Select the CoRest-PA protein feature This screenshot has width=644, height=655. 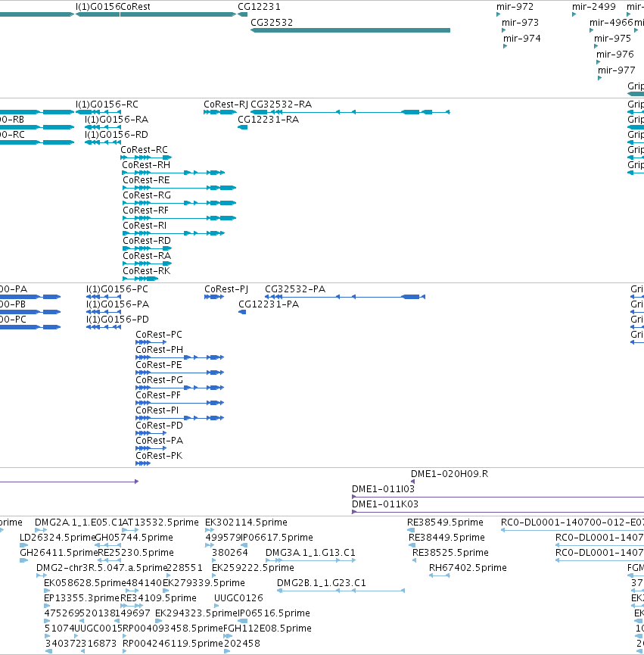coord(151,448)
